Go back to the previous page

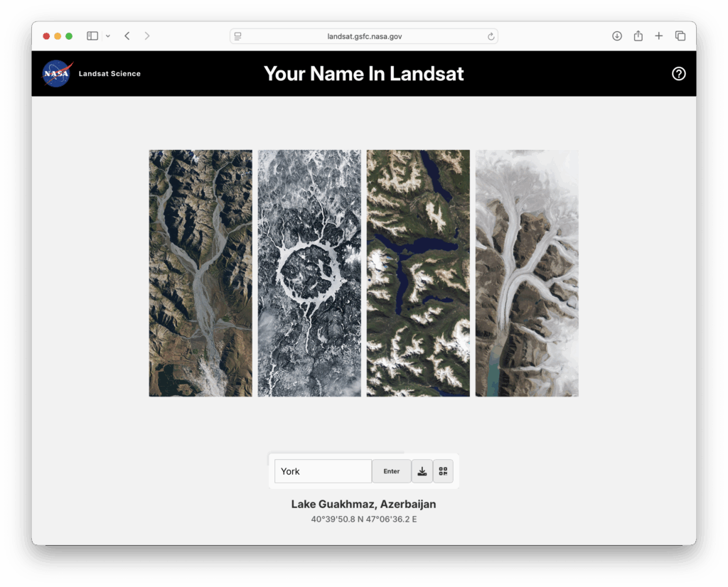tap(127, 36)
